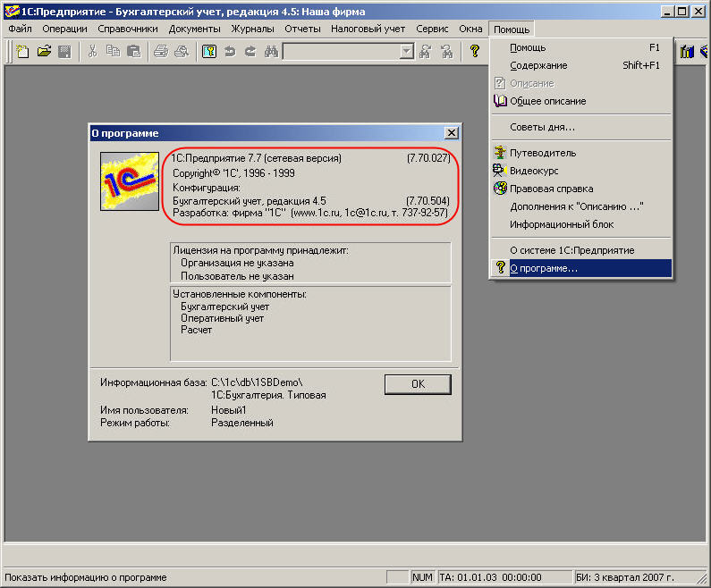Screen dimensions: 711x588
Task: Choose Помощь F1 entry in the menu
Action: pyautogui.click(x=581, y=47)
